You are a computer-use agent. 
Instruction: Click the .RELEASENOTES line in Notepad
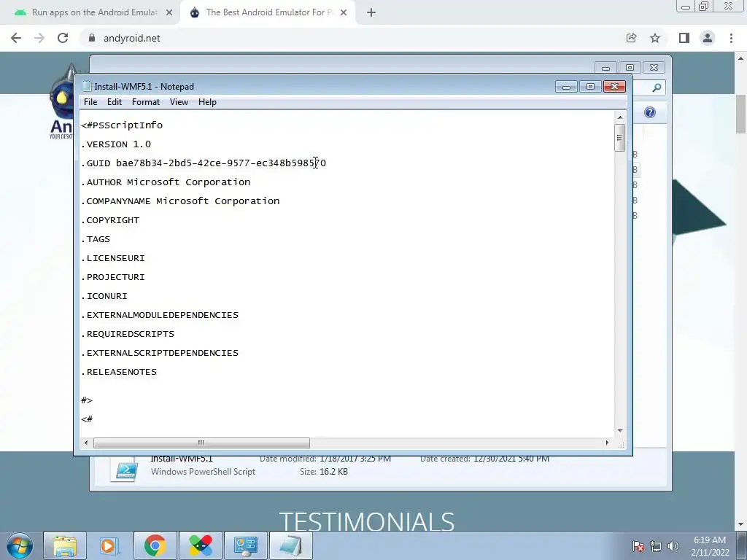click(119, 373)
